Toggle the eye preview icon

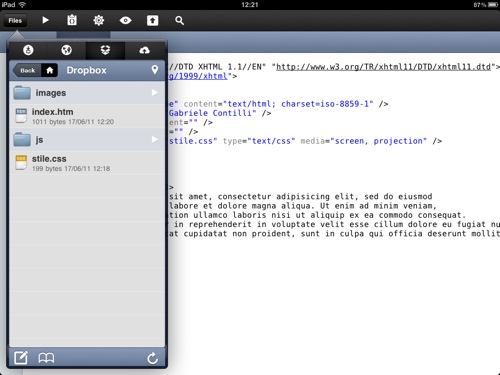pyautogui.click(x=125, y=21)
